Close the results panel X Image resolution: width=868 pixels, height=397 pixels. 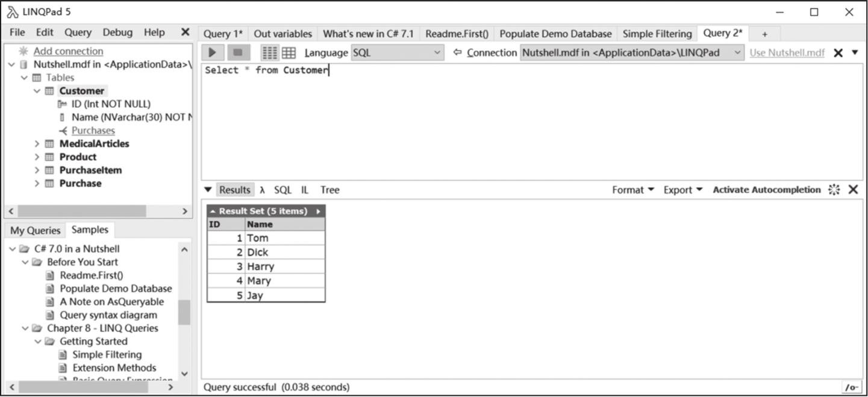coord(853,190)
